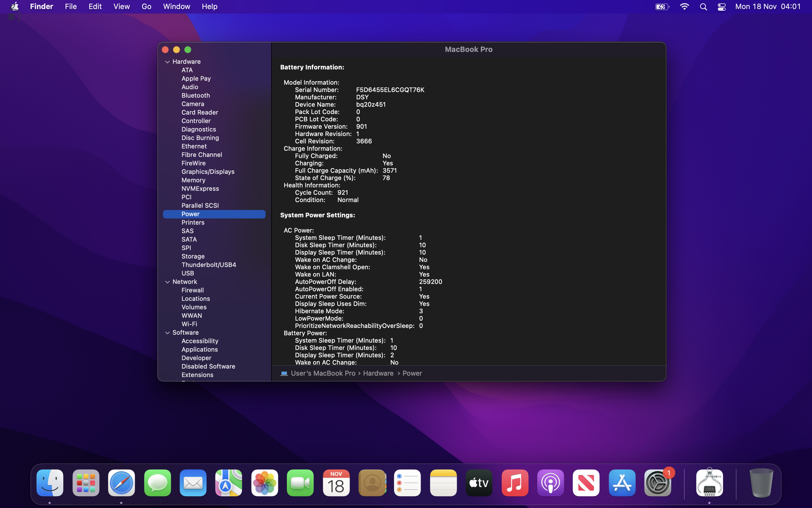Viewport: 812px width, 508px height.
Task: Select Bluetooth in the sidebar
Action: 196,95
